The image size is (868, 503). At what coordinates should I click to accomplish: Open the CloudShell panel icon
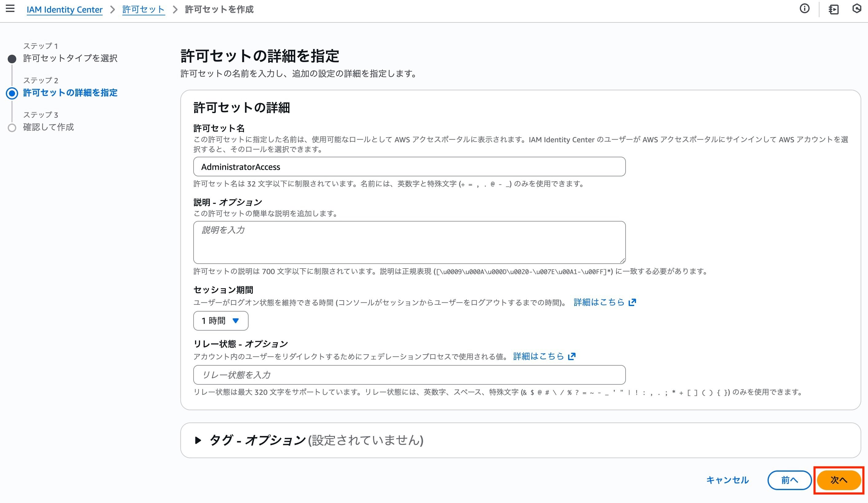coord(834,9)
